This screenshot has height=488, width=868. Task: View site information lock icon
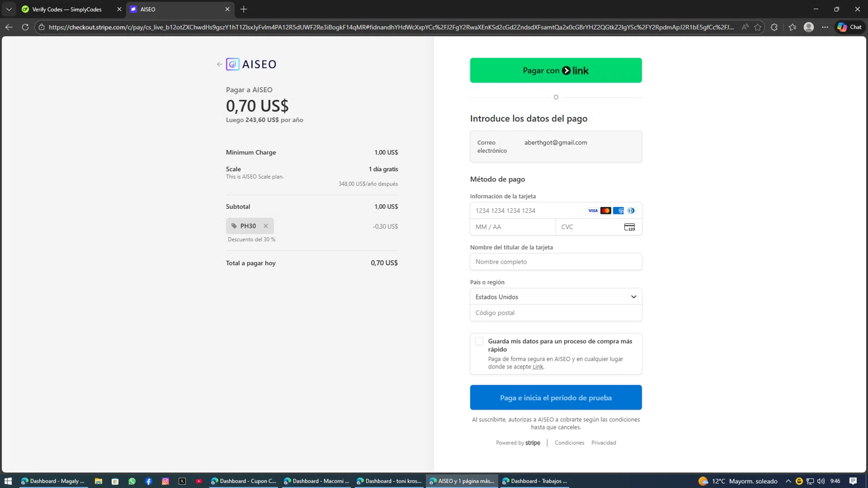[x=42, y=27]
